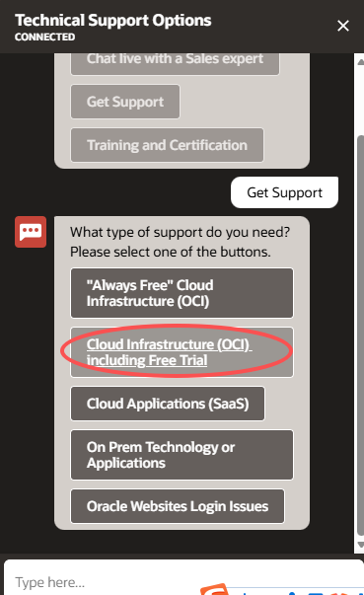Click the scrollbar up arrow

tap(361, 62)
